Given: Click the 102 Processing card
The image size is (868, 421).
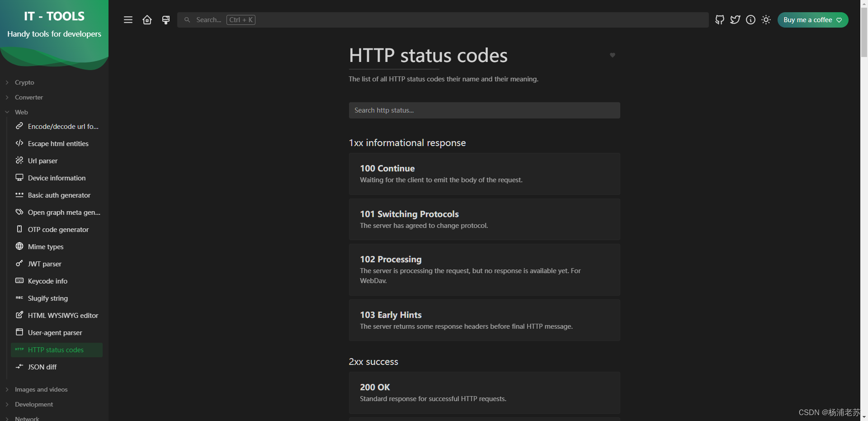Looking at the screenshot, I should click(484, 270).
